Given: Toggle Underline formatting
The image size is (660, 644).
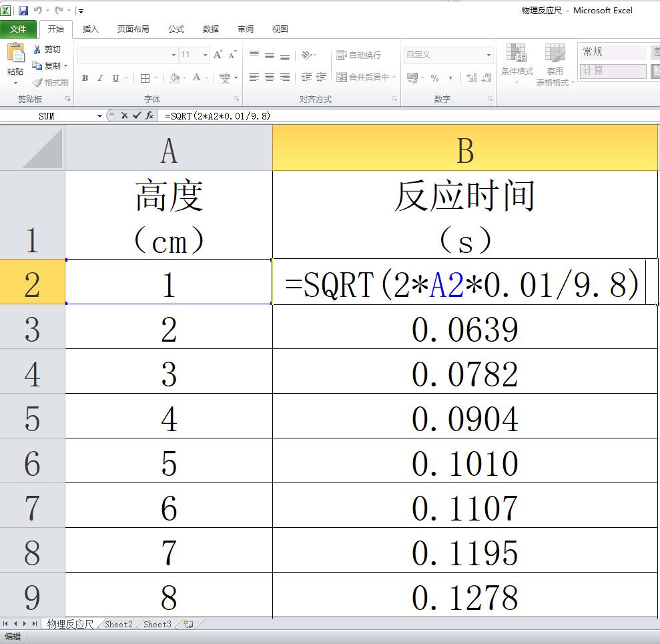Looking at the screenshot, I should 115,78.
